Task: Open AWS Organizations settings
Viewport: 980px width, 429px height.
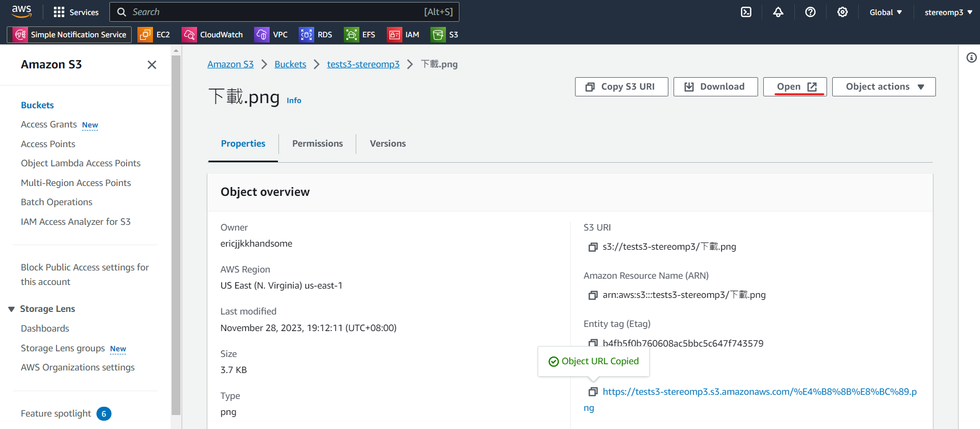Action: [78, 367]
